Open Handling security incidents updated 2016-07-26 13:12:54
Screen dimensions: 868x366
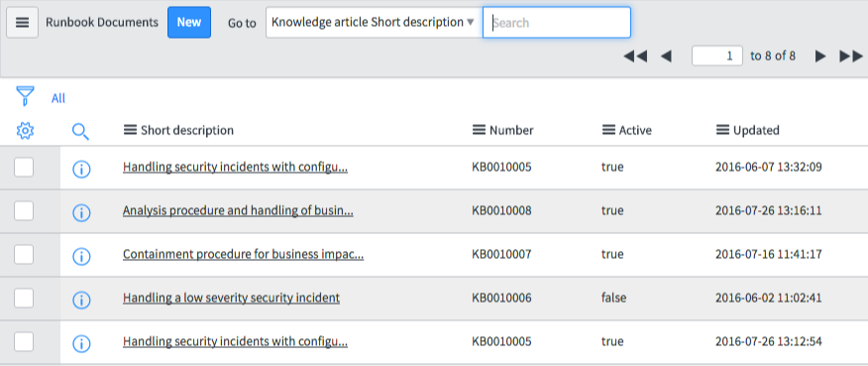coord(235,341)
